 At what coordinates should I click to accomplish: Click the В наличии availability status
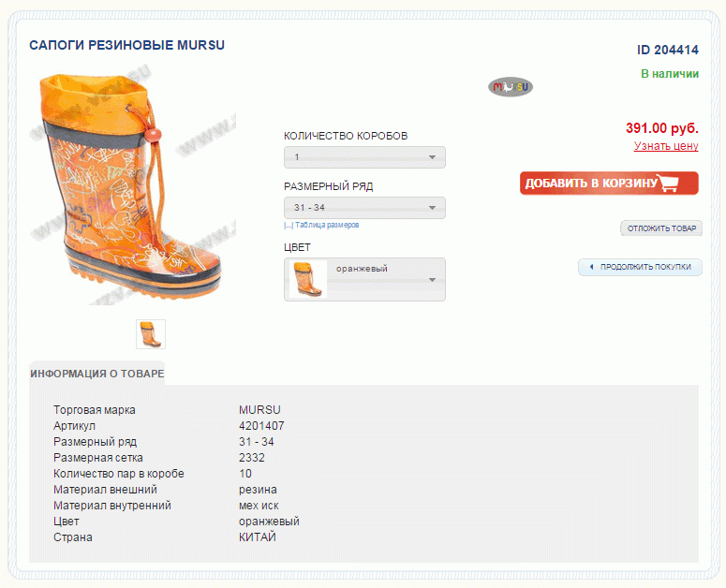670,74
